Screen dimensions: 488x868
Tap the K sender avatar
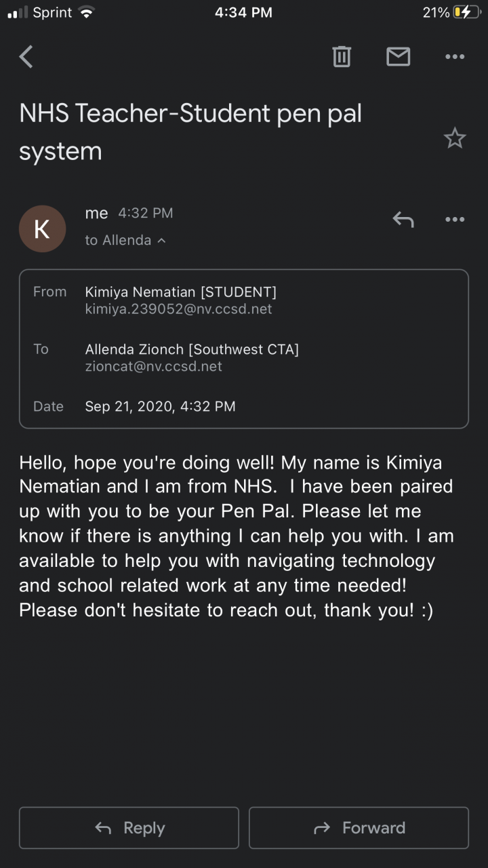point(42,229)
